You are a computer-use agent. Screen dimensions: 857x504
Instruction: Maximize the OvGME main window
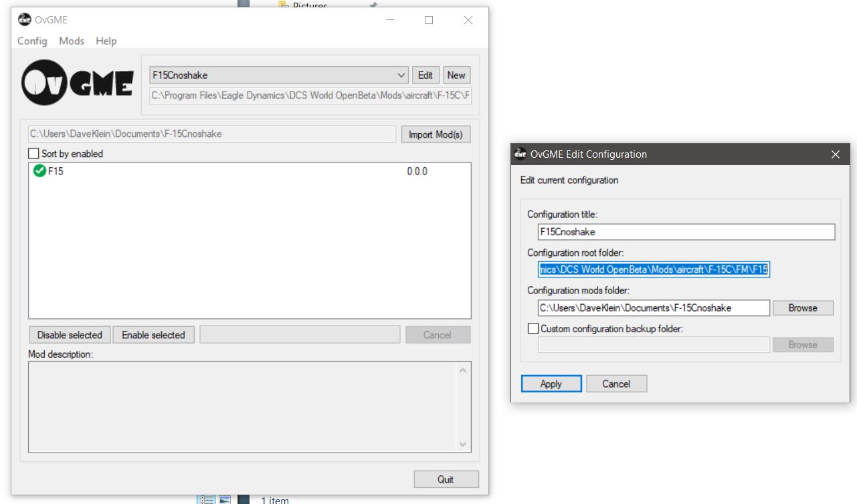click(x=429, y=20)
